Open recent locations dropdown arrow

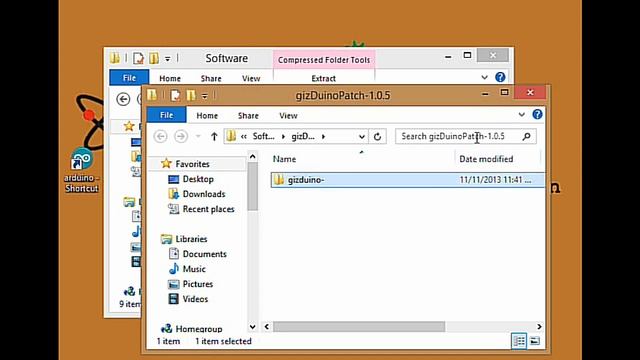[x=198, y=136]
